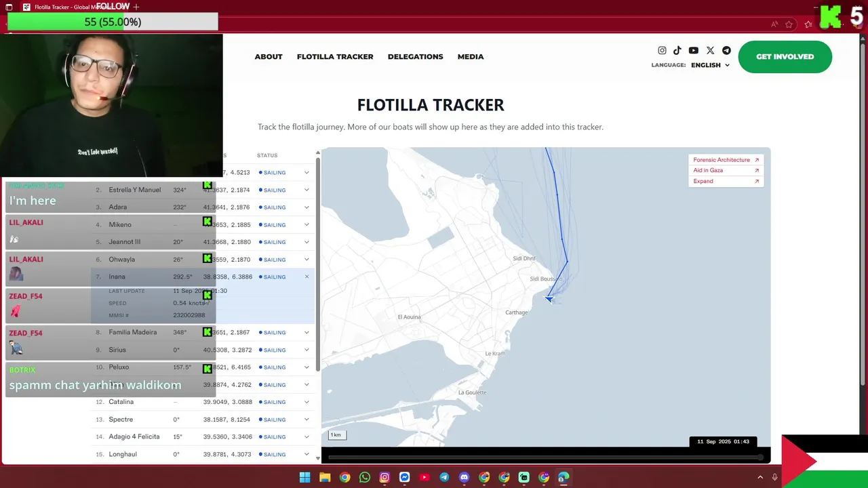This screenshot has height=488, width=868.
Task: Open a new browser tab with plus
Action: point(136,7)
